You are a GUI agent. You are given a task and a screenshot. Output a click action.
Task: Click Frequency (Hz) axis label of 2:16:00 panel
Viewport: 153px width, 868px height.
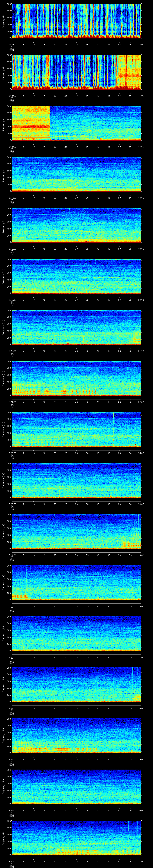(x=3, y=123)
